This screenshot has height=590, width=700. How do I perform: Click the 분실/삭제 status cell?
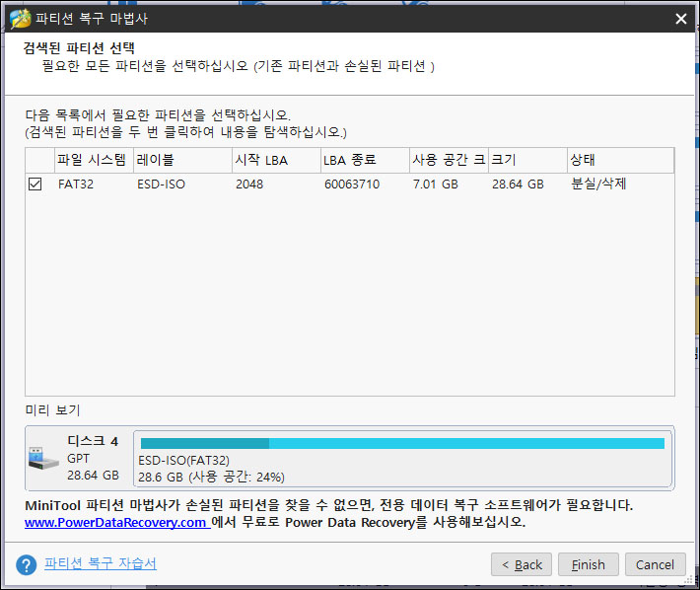point(598,184)
